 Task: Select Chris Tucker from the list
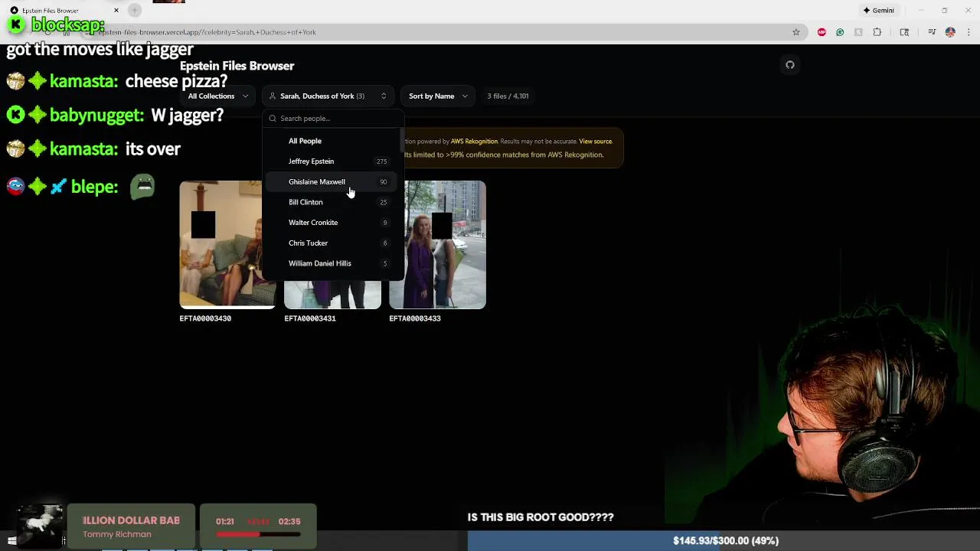tap(333, 243)
